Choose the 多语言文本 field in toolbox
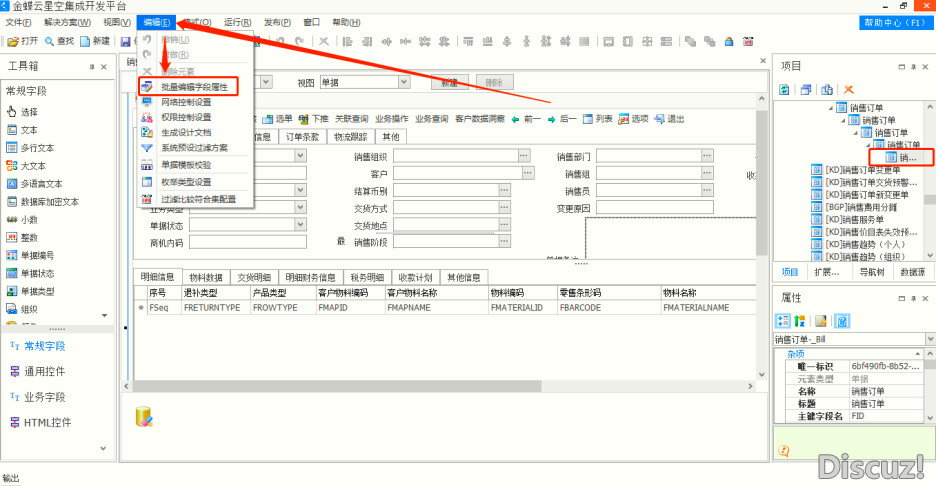The width and height of the screenshot is (936, 486). pos(40,183)
